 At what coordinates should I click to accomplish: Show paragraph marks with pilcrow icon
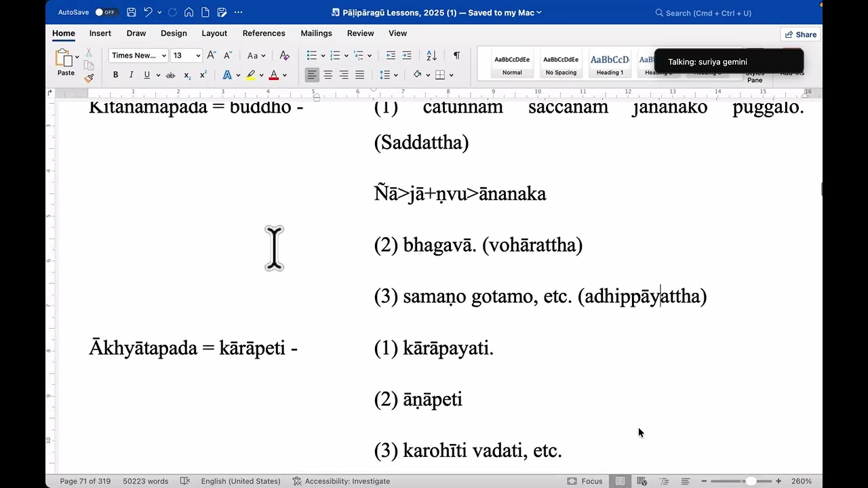tap(456, 56)
